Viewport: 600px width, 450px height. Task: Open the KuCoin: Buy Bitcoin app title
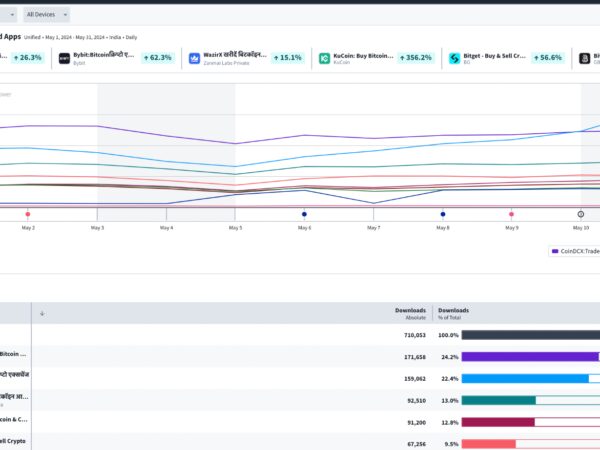(363, 55)
